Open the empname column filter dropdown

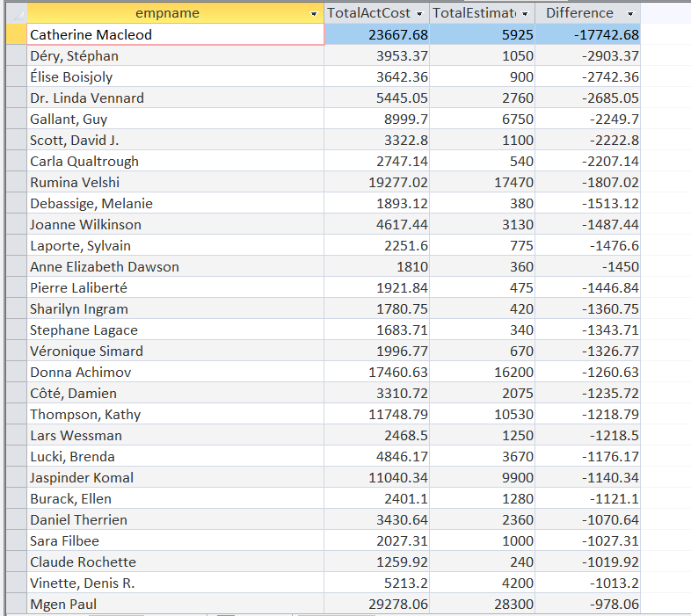click(x=314, y=14)
